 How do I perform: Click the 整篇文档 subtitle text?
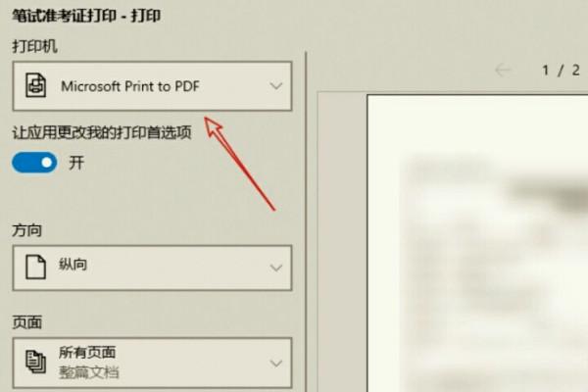(x=89, y=372)
